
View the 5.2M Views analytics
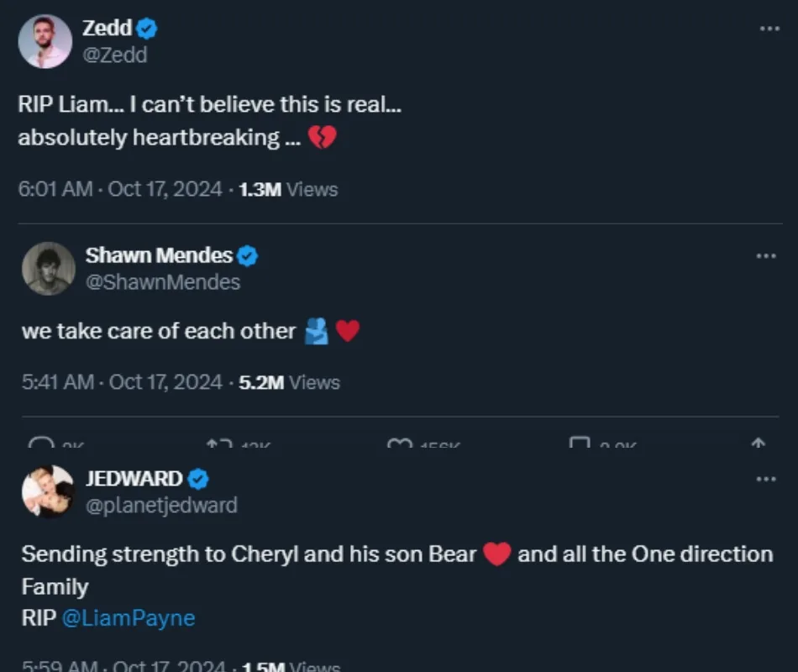click(289, 382)
